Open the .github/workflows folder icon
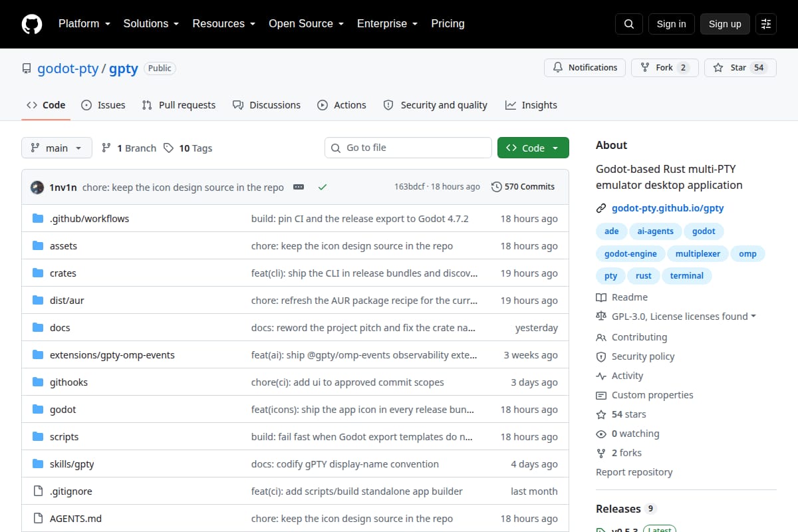This screenshot has width=798, height=532. pos(38,218)
